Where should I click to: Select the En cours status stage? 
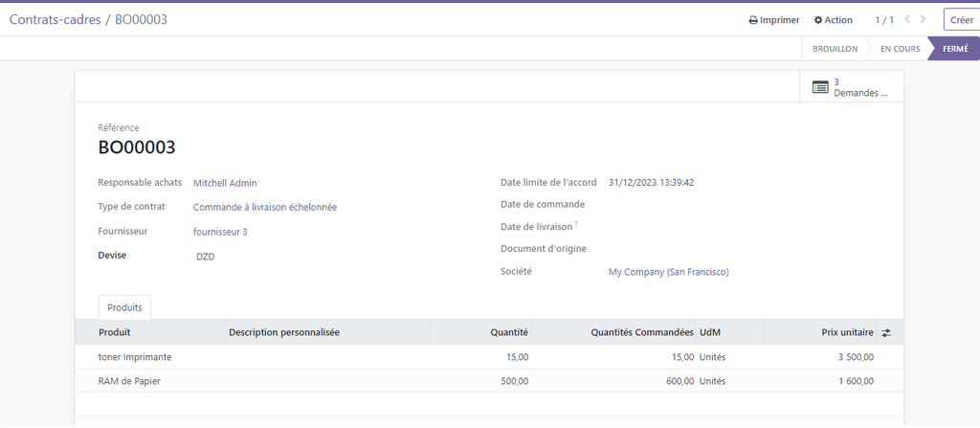(900, 49)
